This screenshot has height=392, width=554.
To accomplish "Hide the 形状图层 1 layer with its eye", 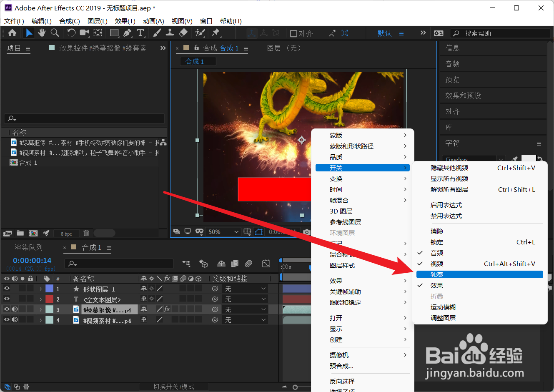I will pyautogui.click(x=7, y=288).
